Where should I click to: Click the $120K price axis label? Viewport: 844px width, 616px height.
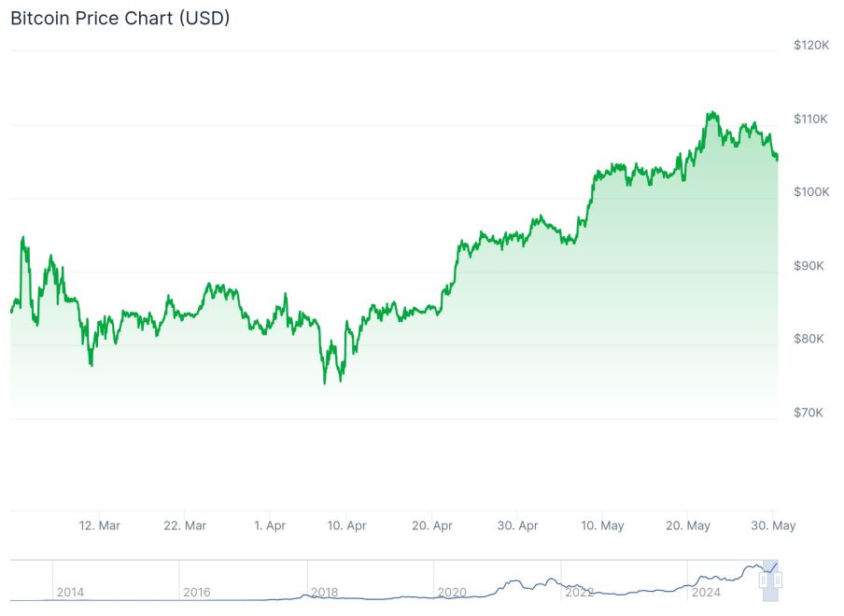tap(810, 45)
